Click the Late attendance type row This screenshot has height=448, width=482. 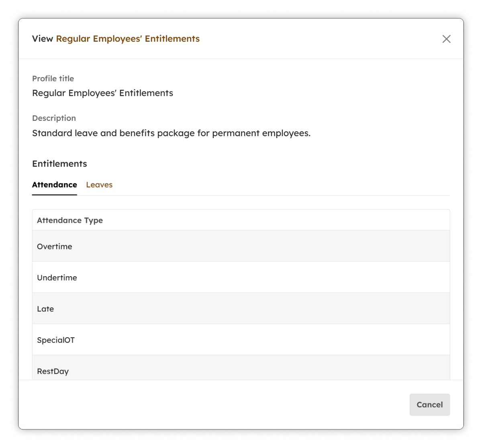pyautogui.click(x=241, y=309)
